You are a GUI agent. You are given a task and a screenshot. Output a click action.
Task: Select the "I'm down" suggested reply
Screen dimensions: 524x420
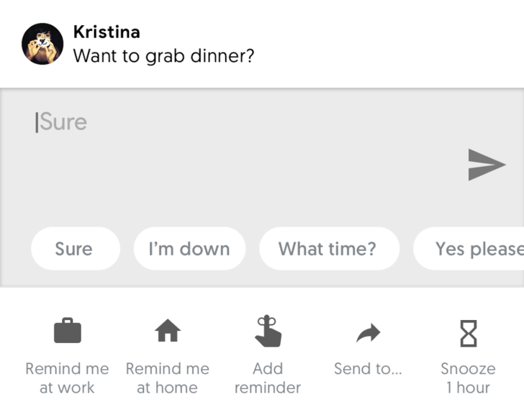pyautogui.click(x=189, y=249)
